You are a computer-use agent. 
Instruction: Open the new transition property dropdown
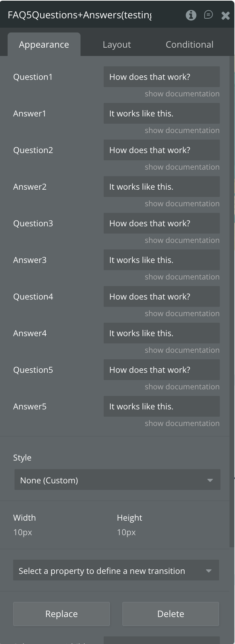[116, 570]
